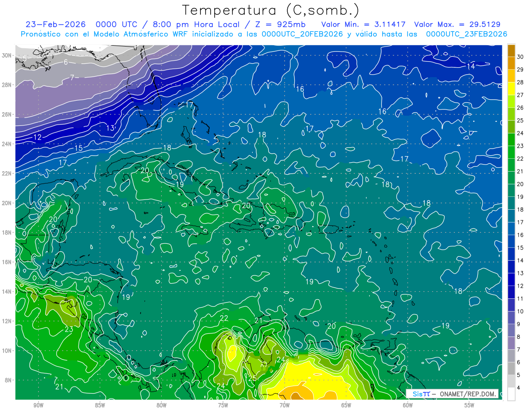The height and width of the screenshot is (411, 532).
Task: Click the 75W longitude axis label
Action: (x=223, y=406)
